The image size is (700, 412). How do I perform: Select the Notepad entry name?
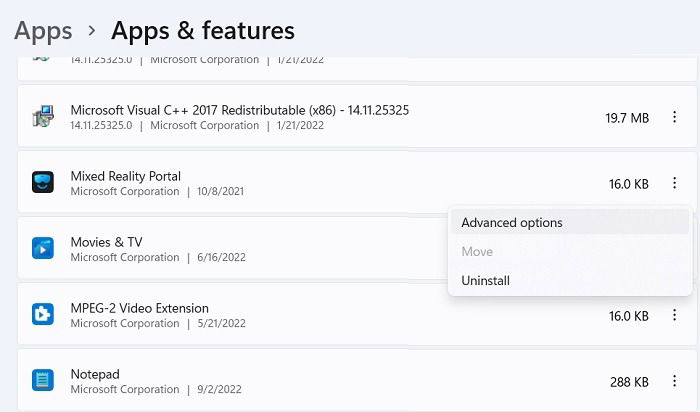coord(95,374)
